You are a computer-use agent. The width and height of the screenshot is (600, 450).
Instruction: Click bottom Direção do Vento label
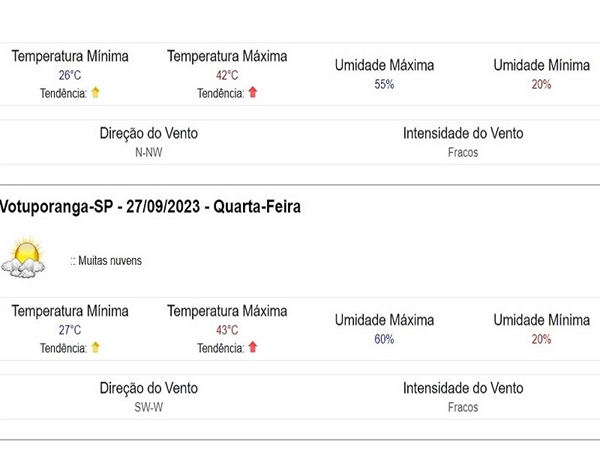click(148, 388)
